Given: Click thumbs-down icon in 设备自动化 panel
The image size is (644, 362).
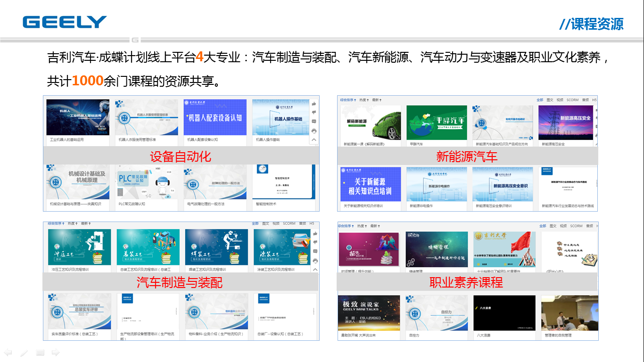Looking at the screenshot, I should 314,113.
